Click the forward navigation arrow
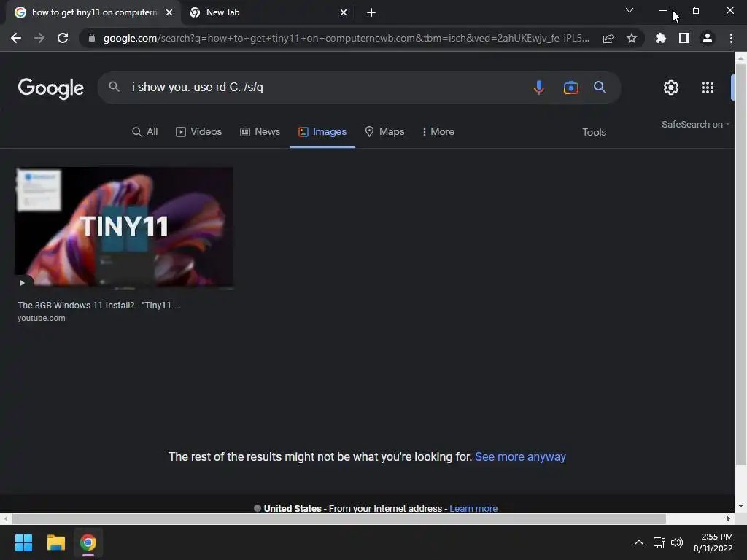 39,38
